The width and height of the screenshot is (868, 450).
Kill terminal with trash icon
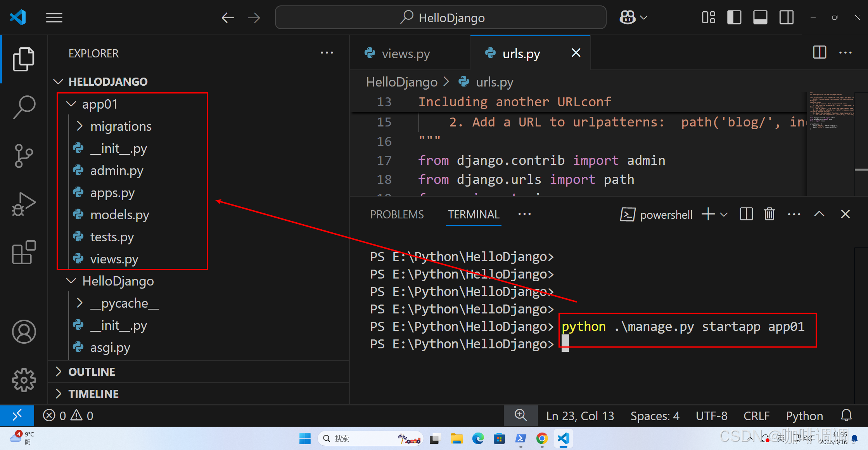point(769,214)
